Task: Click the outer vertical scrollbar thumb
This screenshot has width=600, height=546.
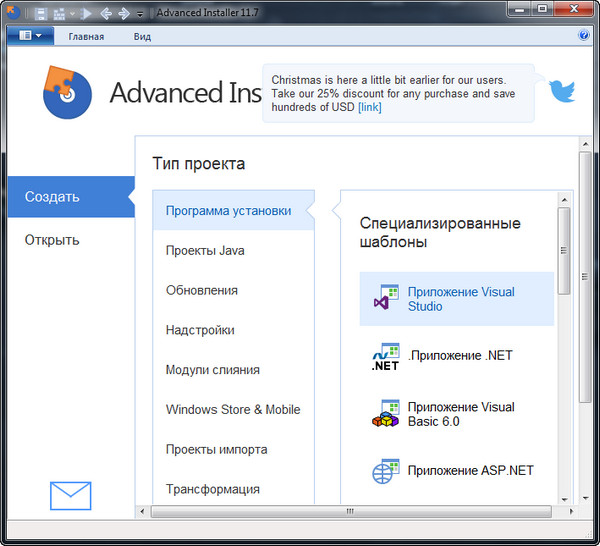Action: click(x=585, y=277)
